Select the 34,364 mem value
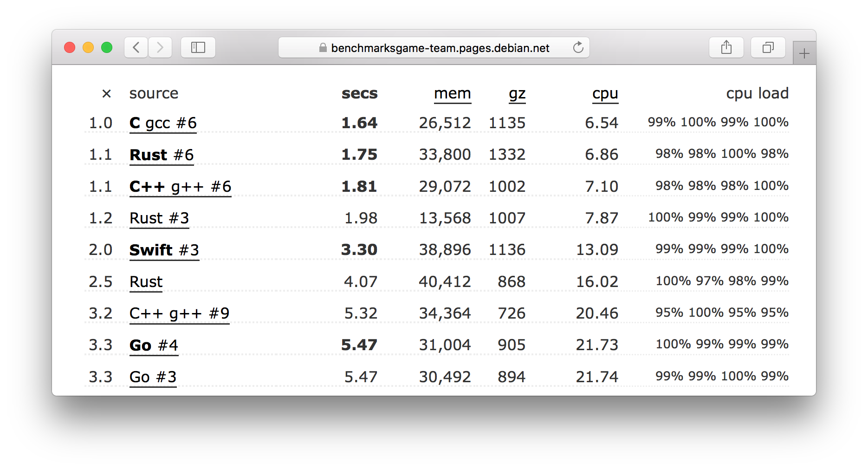 tap(445, 313)
